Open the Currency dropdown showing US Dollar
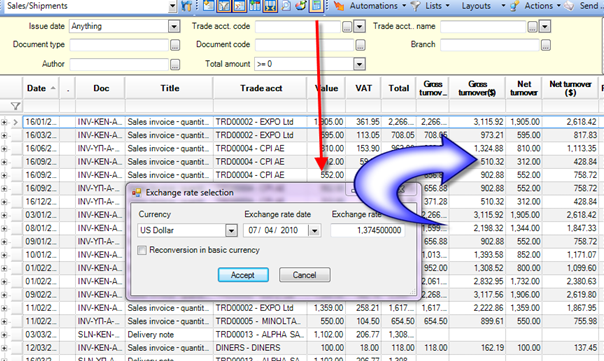The image size is (604, 361). (x=231, y=230)
